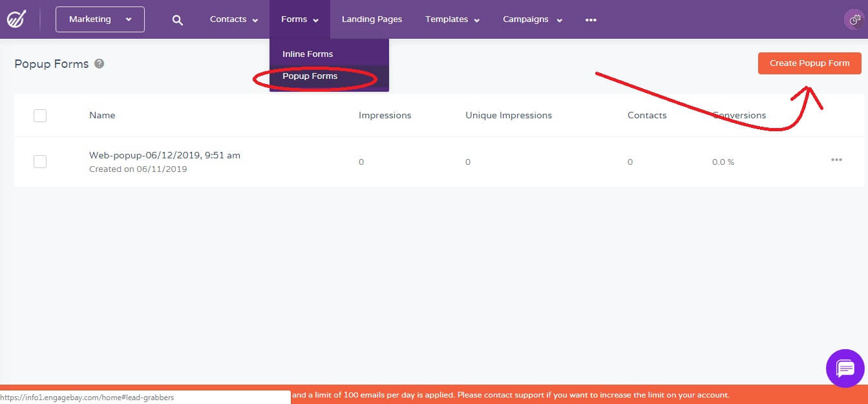This screenshot has width=868, height=404.
Task: Expand the Contacts dropdown chevron
Action: coord(255,20)
